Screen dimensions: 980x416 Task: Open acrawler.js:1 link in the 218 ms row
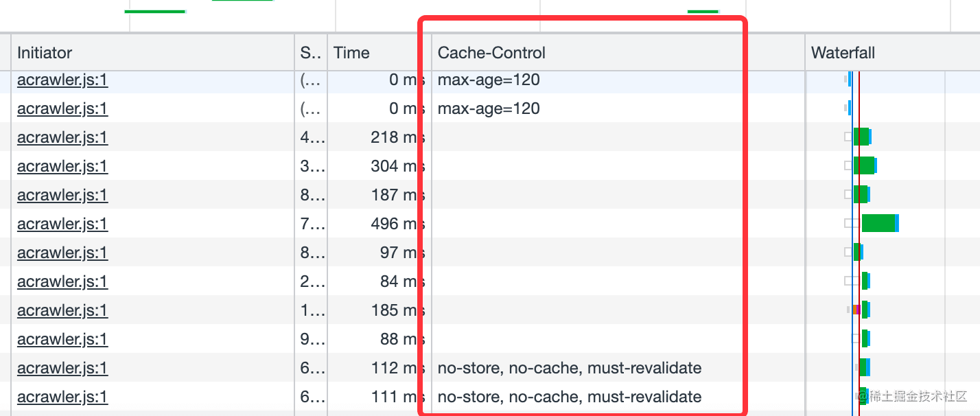[62, 137]
